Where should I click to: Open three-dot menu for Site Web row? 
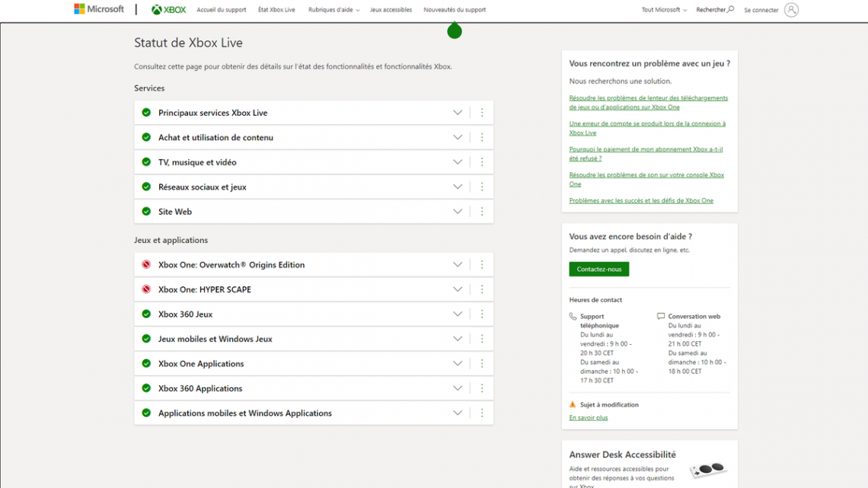coord(482,212)
